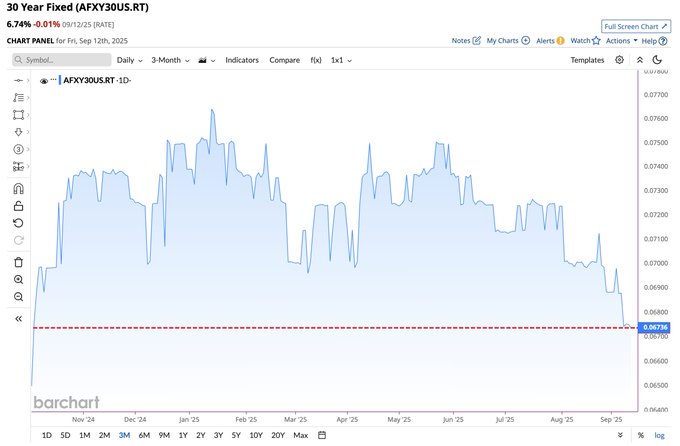This screenshot has width=680, height=446.
Task: Select the 2Y time range
Action: click(200, 435)
